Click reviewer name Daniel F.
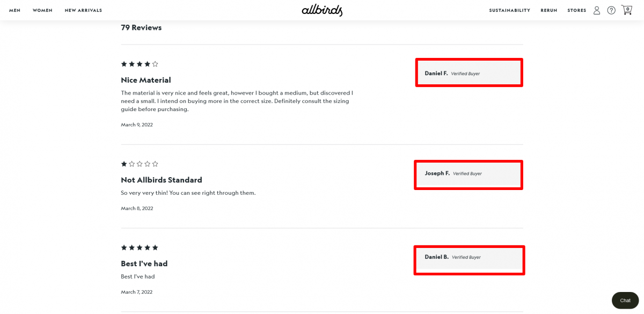Screen dimensions: 644x314 (436, 73)
